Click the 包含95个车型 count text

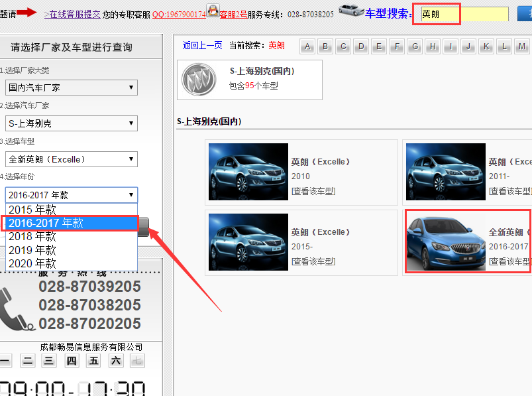click(254, 86)
